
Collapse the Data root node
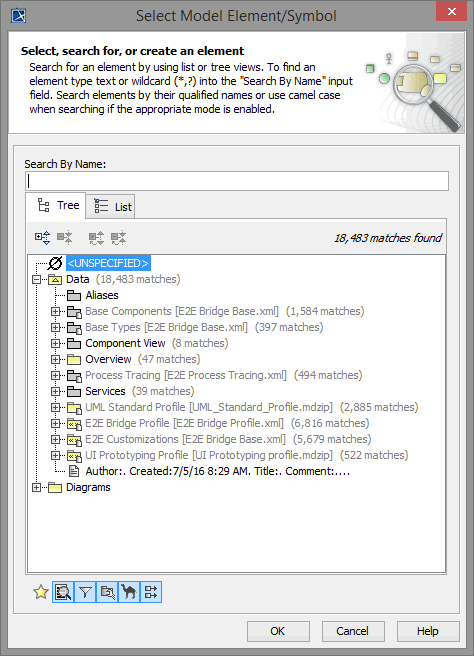36,279
